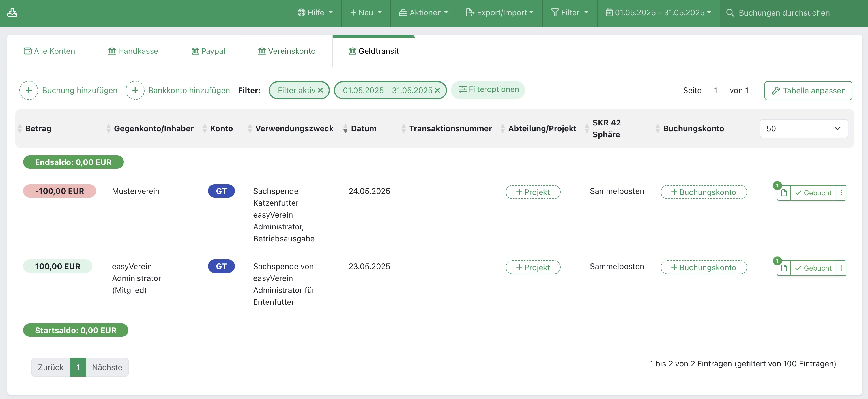Open document icon for the 100,00 EUR booking
The image size is (868, 399).
(784, 268)
